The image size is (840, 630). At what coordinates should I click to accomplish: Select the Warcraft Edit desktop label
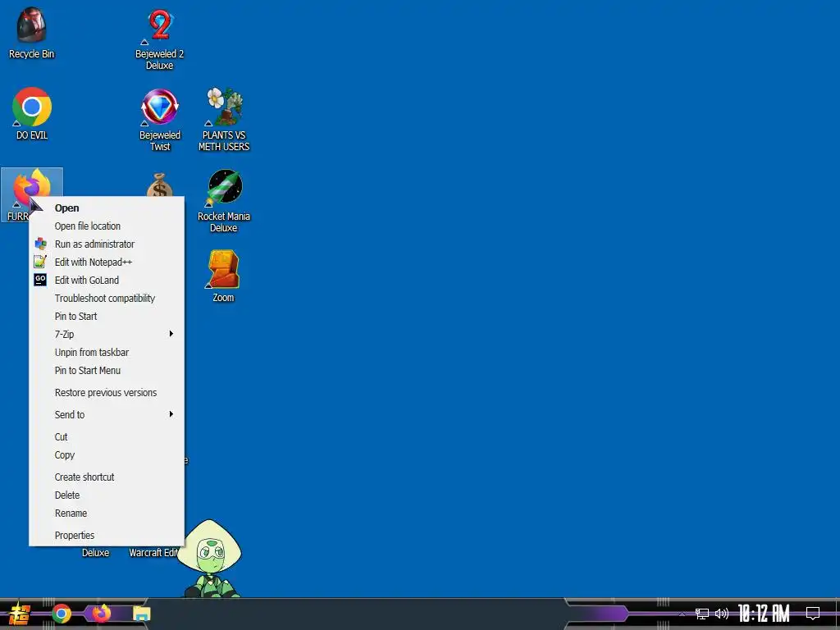[153, 553]
